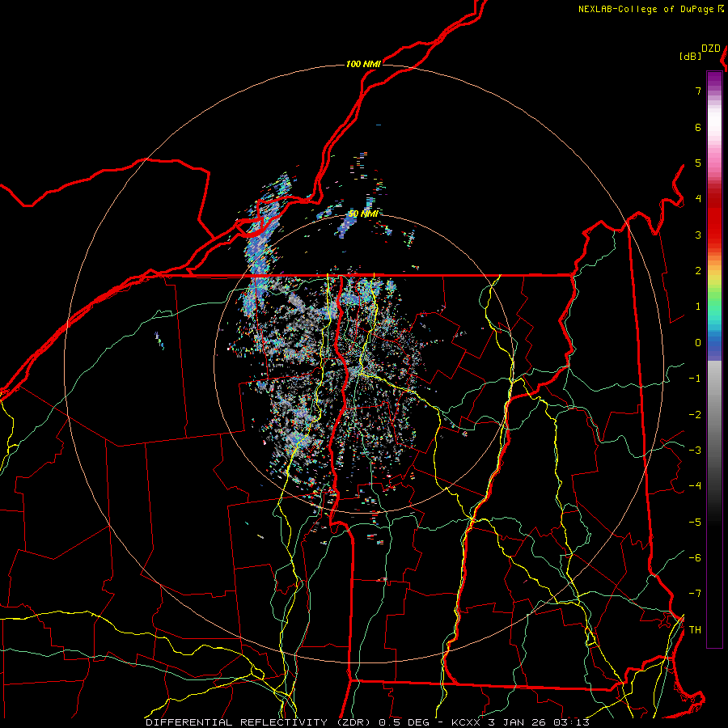Click the -3 dB tick label on the scale

click(695, 450)
